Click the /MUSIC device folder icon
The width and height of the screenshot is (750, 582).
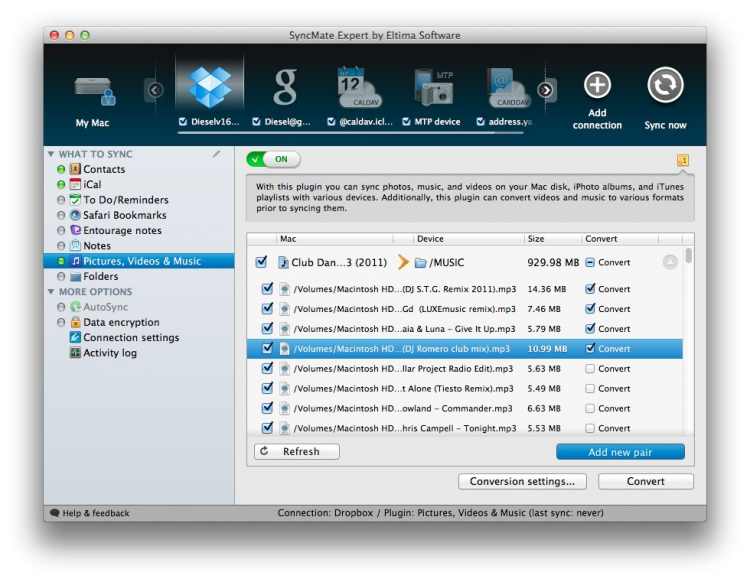click(420, 263)
